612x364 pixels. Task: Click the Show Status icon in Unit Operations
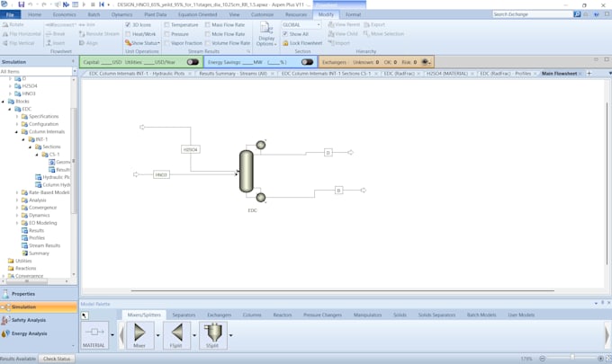click(128, 43)
